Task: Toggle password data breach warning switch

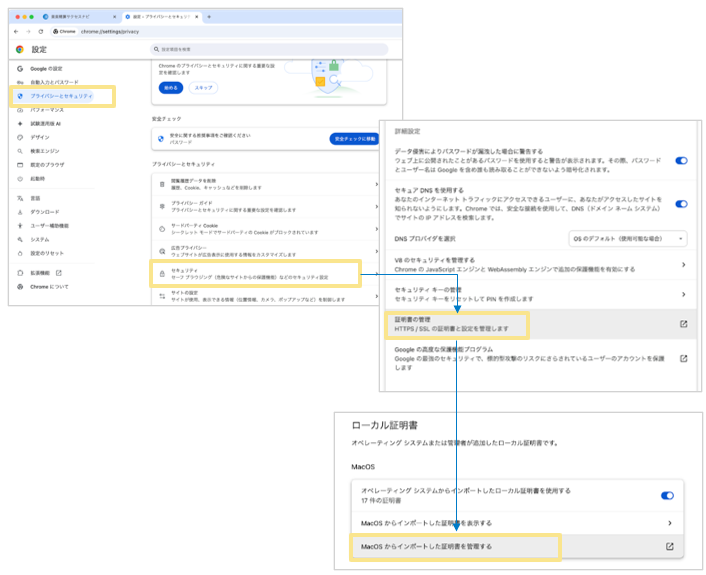Action: [681, 160]
